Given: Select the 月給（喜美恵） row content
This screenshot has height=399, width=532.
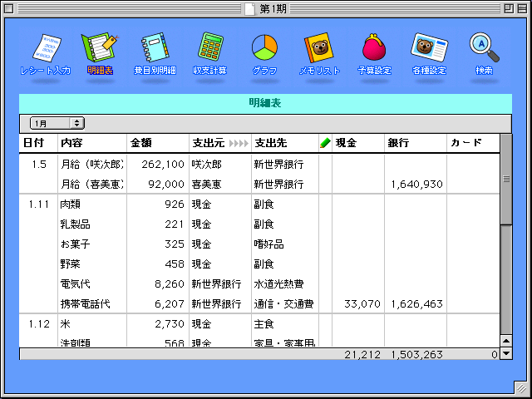Looking at the screenshot, I should tap(92, 185).
